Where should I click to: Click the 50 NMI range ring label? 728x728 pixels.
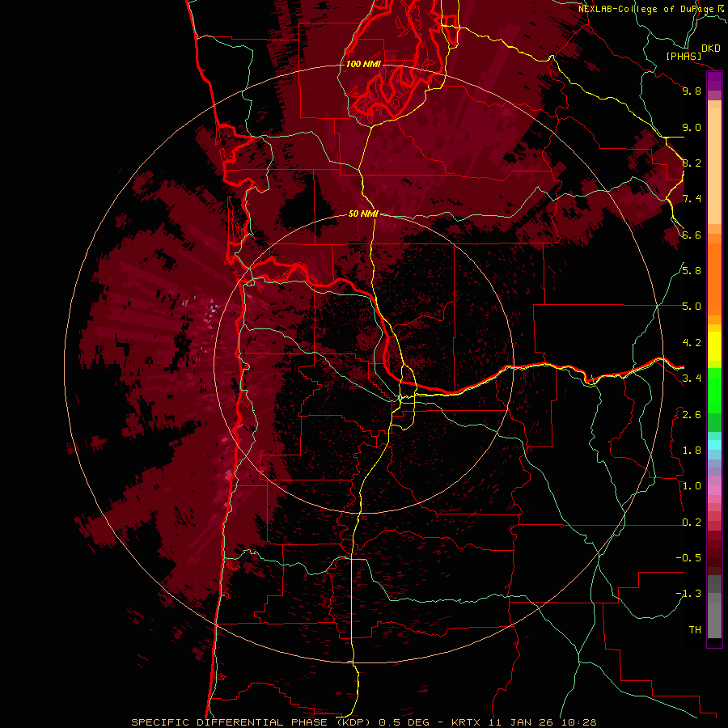(363, 214)
